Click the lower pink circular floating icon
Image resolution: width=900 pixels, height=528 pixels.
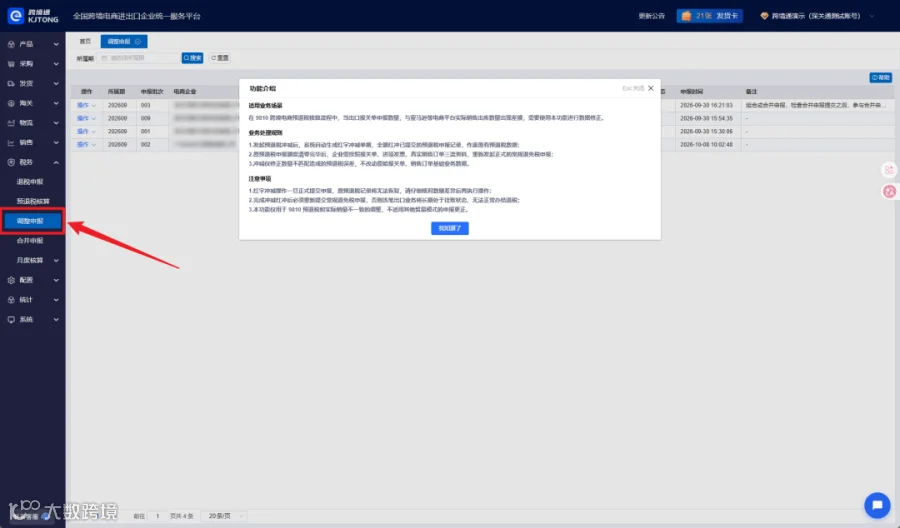tap(889, 192)
